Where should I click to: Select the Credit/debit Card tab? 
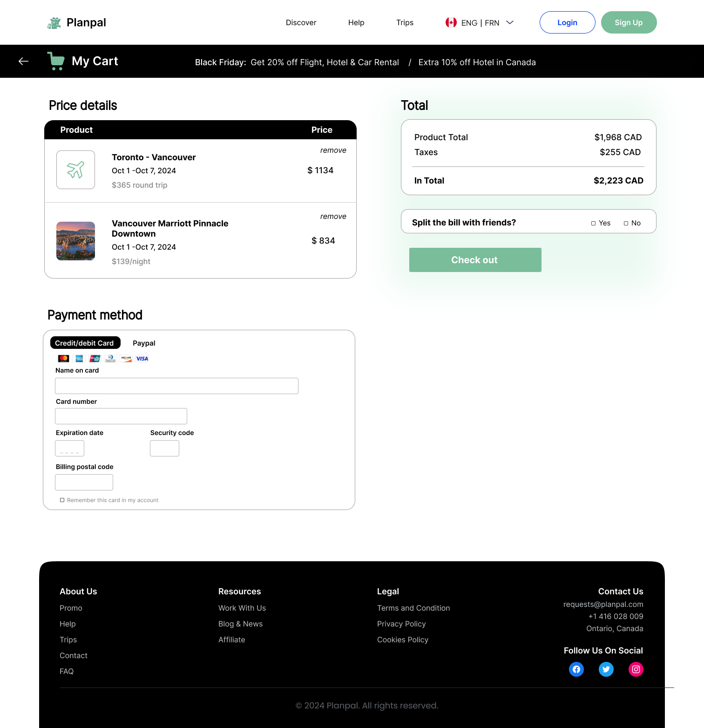(85, 343)
